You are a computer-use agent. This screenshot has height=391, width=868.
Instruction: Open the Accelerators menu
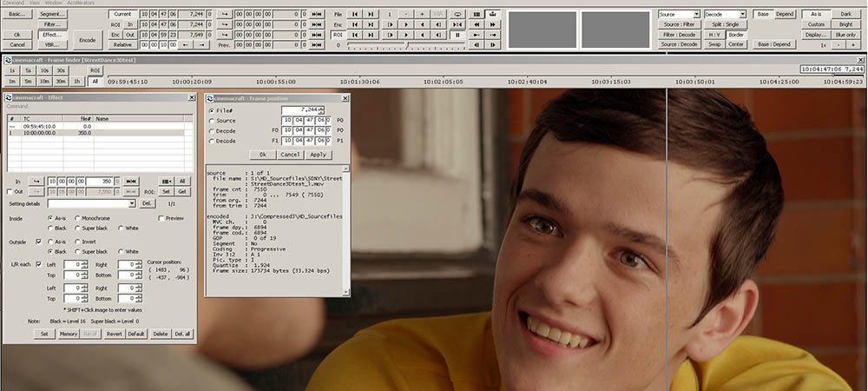(x=81, y=3)
